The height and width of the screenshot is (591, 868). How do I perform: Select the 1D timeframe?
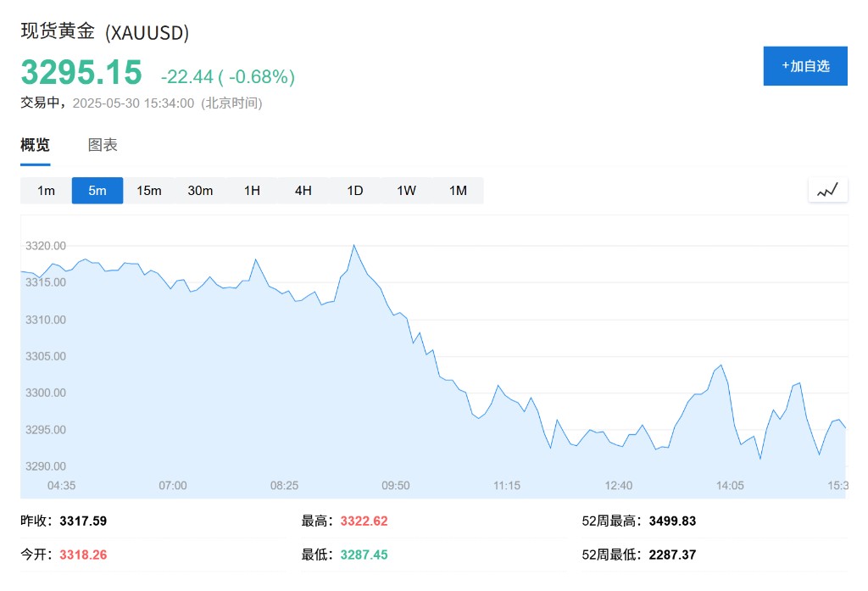[x=355, y=191]
